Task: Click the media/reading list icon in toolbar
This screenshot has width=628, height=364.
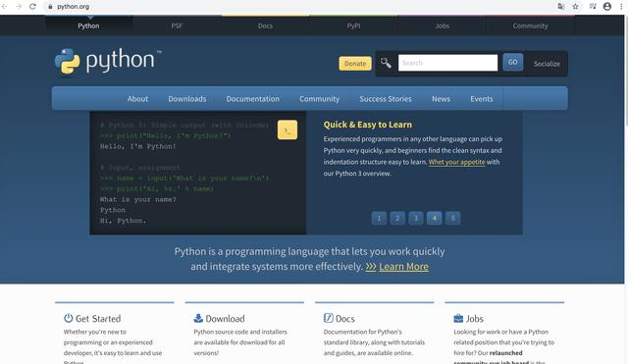Action: [593, 7]
